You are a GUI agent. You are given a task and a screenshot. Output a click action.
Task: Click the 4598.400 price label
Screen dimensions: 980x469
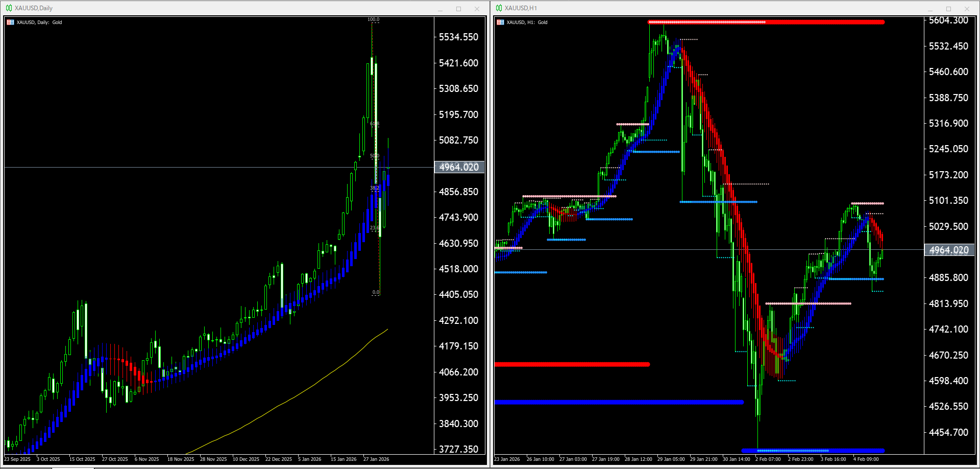(948, 381)
